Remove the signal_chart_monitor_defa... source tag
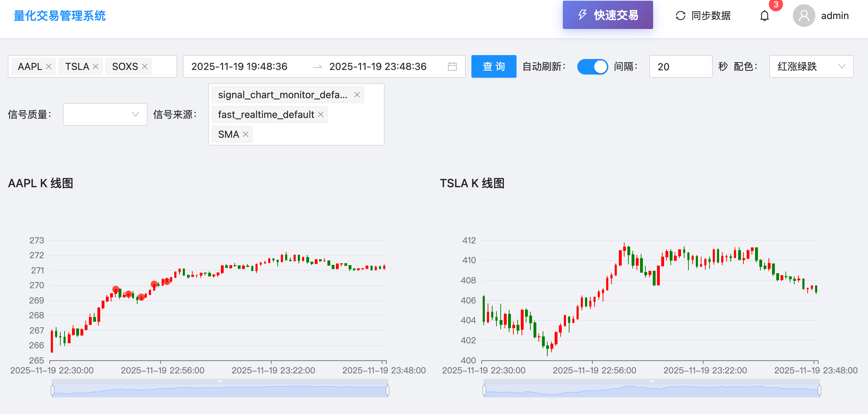The height and width of the screenshot is (414, 868). 357,95
